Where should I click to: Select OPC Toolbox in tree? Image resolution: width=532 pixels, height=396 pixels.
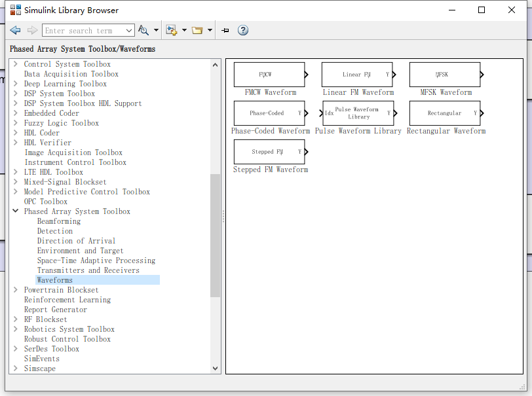(45, 202)
